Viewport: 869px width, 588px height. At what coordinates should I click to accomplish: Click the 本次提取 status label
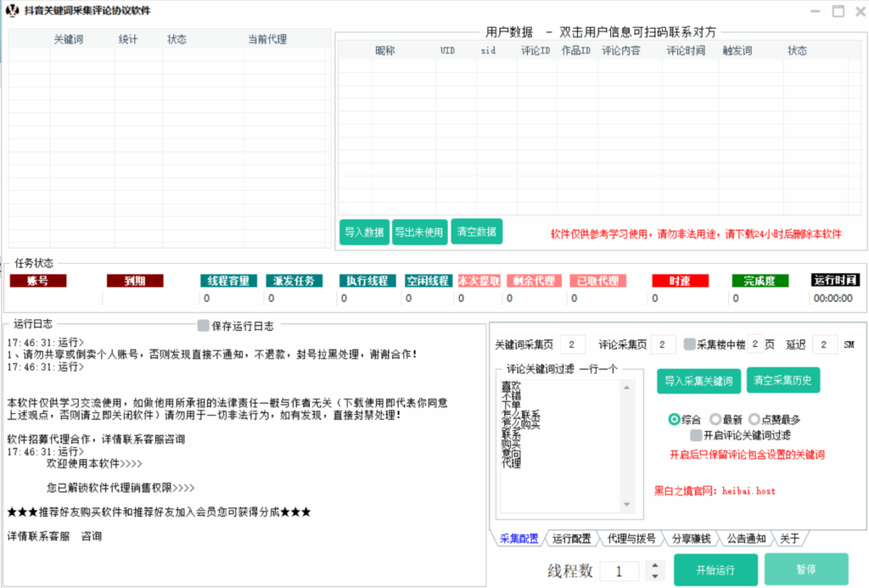pyautogui.click(x=479, y=281)
